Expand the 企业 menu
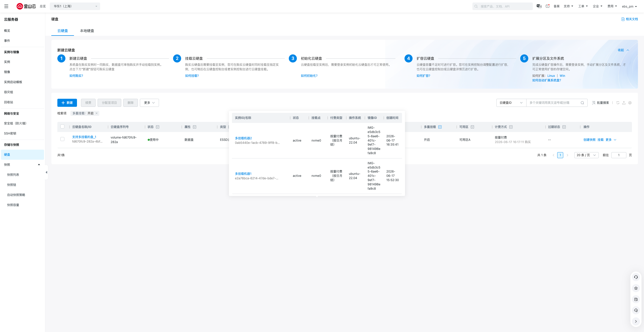This screenshot has width=644, height=332. click(x=597, y=6)
